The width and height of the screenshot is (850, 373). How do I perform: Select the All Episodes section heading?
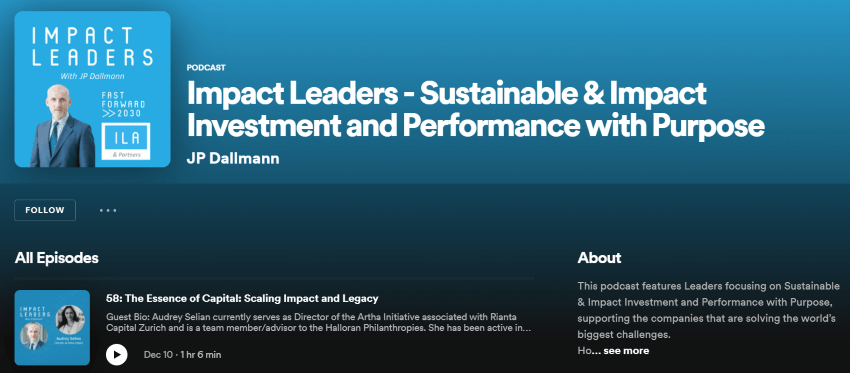(56, 258)
